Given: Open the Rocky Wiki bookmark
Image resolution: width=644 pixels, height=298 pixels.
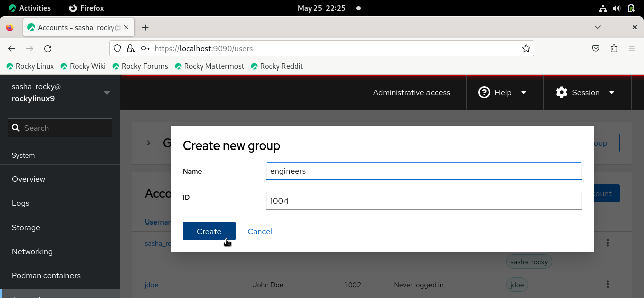Looking at the screenshot, I should (x=83, y=66).
